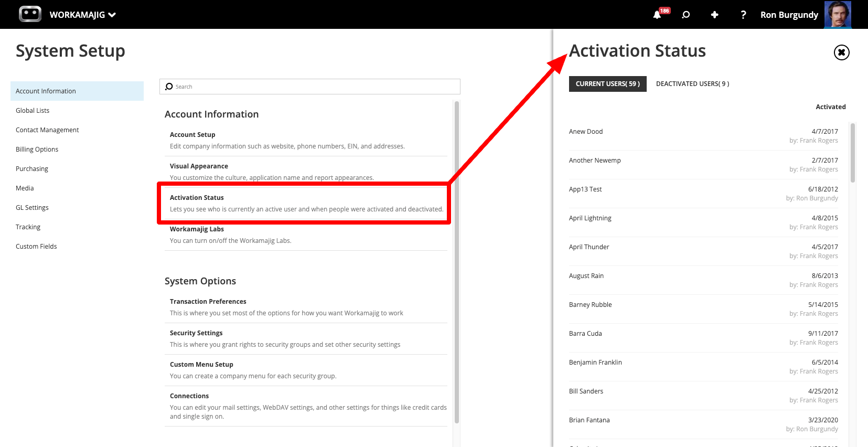Click Ron Burgundy profile photo

(838, 14)
